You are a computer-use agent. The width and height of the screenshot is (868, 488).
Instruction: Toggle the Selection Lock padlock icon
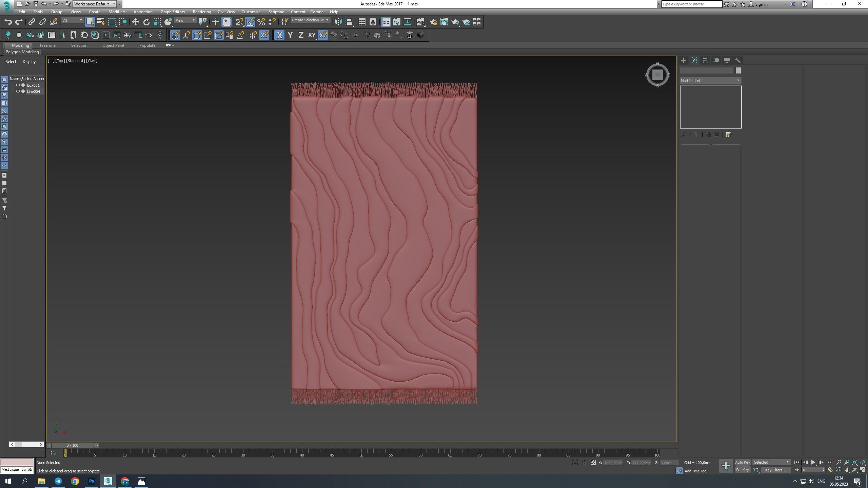tap(584, 463)
